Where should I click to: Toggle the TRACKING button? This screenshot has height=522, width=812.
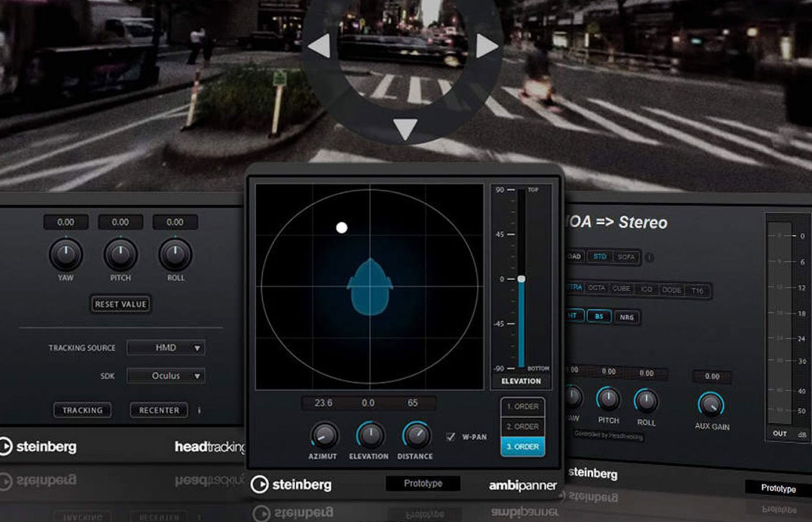click(x=82, y=410)
